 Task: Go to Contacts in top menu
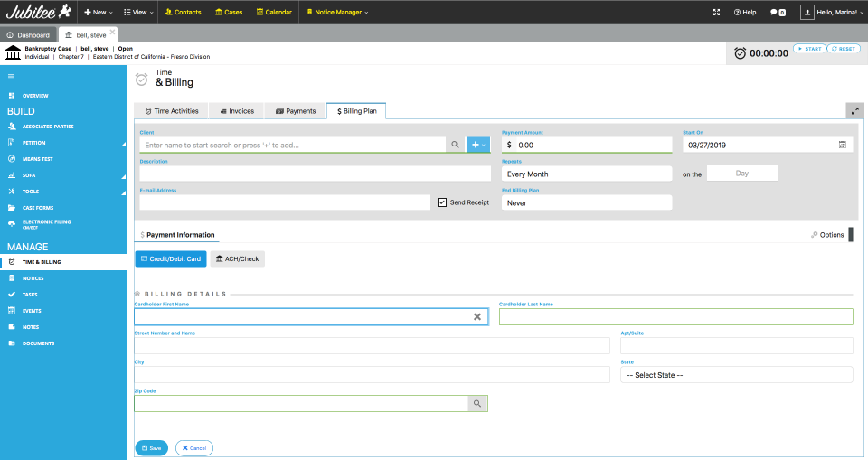click(x=184, y=12)
